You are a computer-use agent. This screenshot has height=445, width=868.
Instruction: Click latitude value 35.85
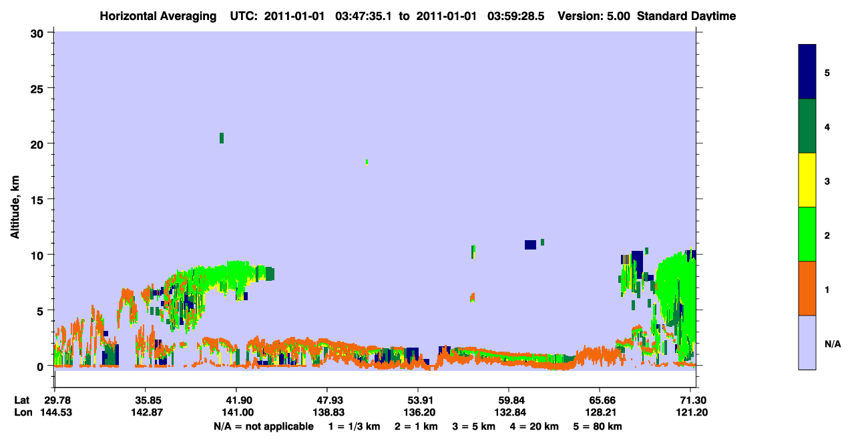coord(146,400)
